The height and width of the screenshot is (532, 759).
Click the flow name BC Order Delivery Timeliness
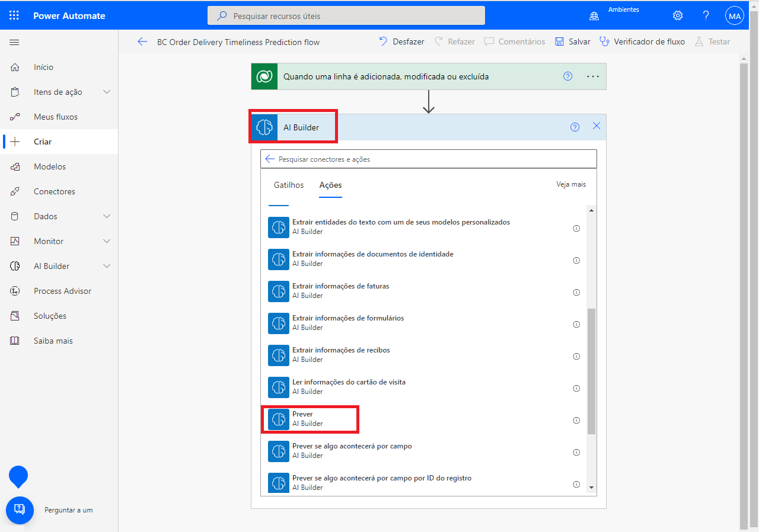click(x=238, y=42)
